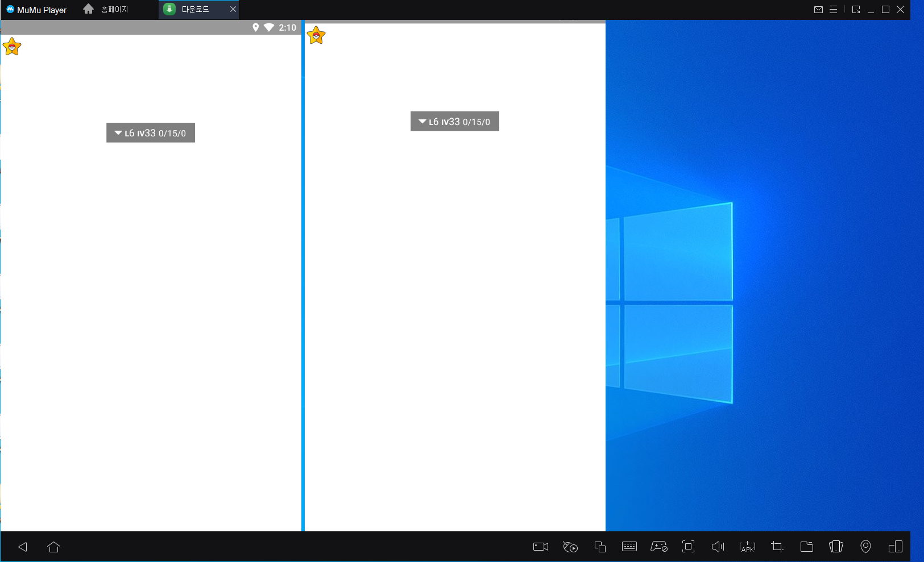
Task: Open the operation recorder (mouse play) tool
Action: 570,547
